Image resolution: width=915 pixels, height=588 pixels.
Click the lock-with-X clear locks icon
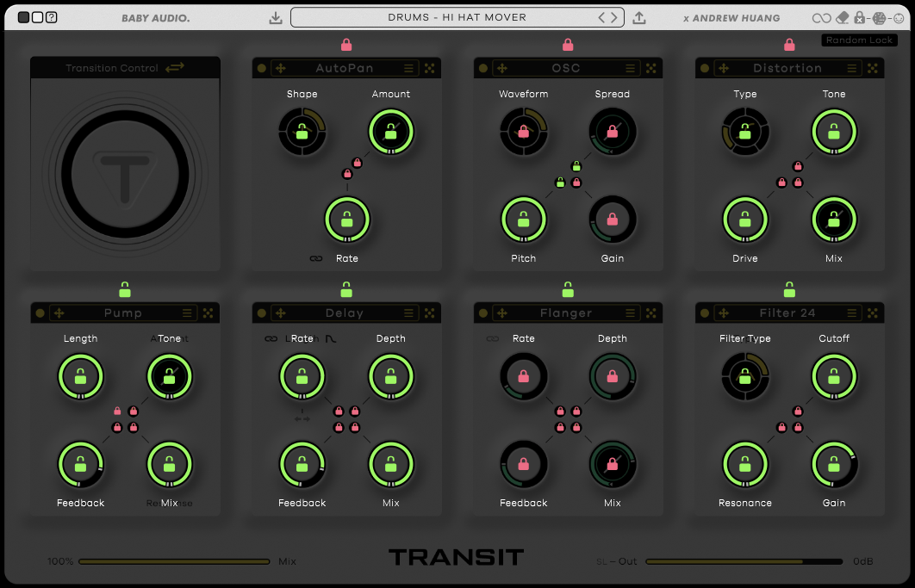click(x=860, y=17)
